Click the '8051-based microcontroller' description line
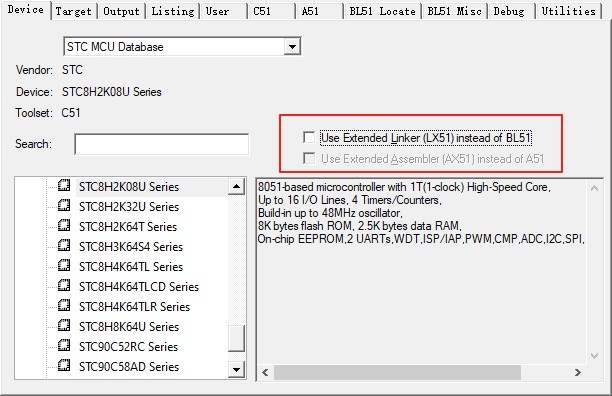Image resolution: width=612 pixels, height=396 pixels. [404, 187]
